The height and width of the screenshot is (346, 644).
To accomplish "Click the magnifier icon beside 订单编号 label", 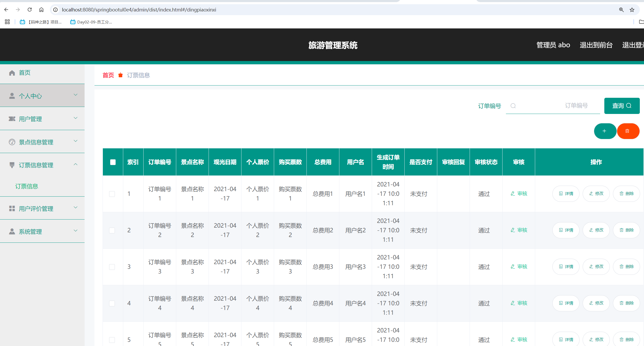I will click(513, 106).
